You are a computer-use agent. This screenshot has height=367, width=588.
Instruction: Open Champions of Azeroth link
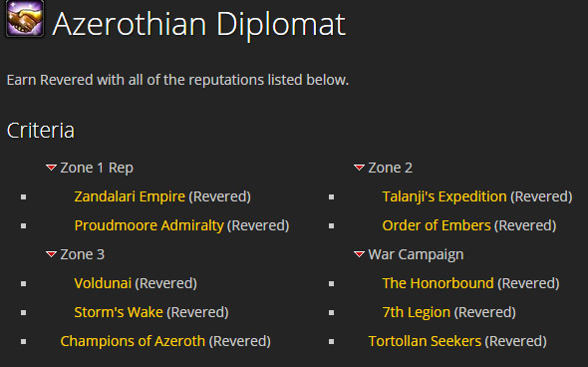(133, 341)
